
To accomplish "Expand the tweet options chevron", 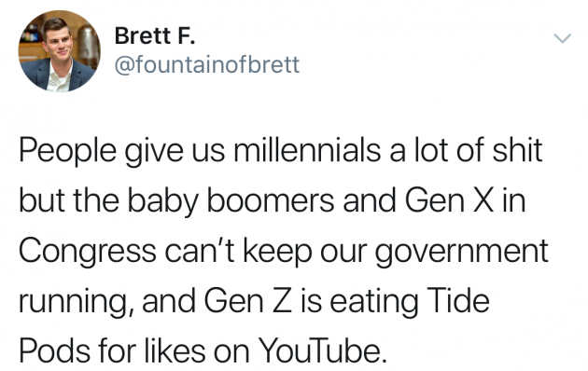I will 562,38.
